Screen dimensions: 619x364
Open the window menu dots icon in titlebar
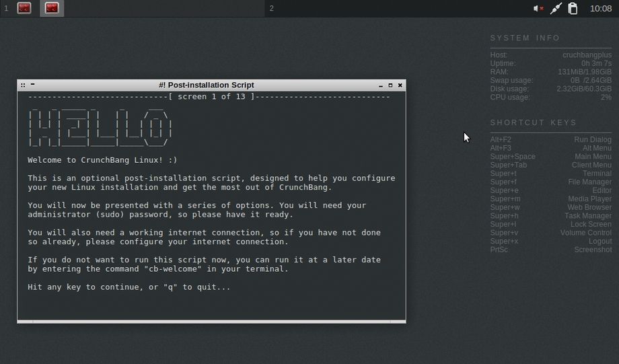pos(23,85)
